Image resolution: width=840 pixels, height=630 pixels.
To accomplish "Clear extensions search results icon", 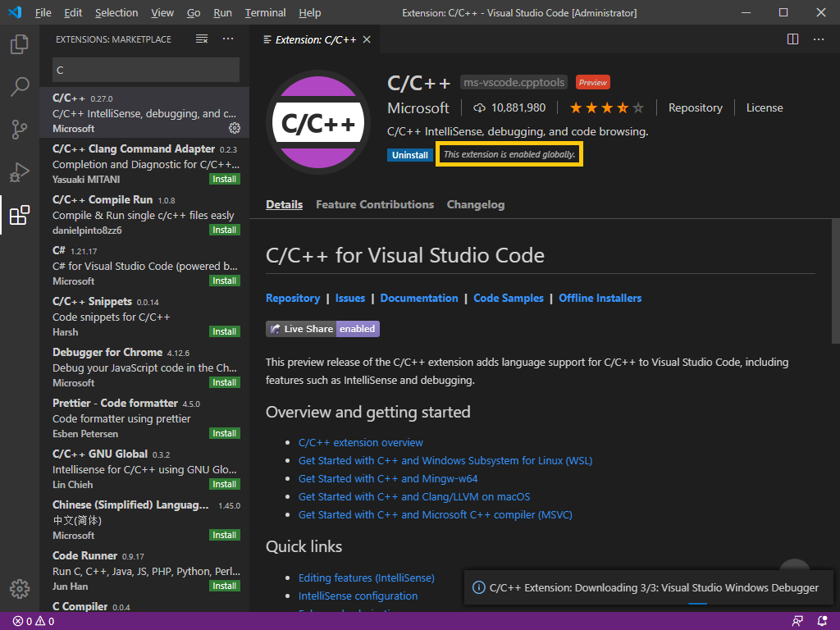I will 202,39.
